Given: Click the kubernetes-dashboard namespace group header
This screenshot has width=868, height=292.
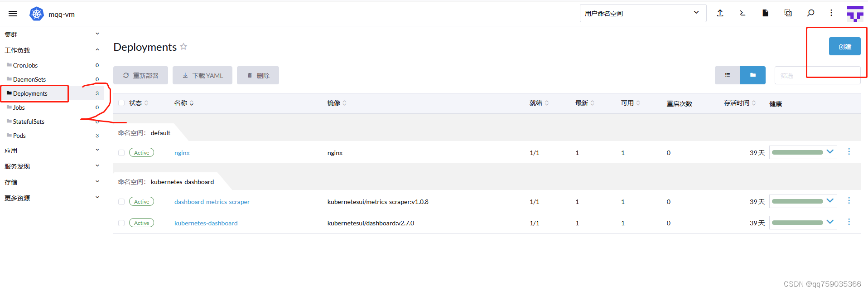Looking at the screenshot, I should coord(166,182).
